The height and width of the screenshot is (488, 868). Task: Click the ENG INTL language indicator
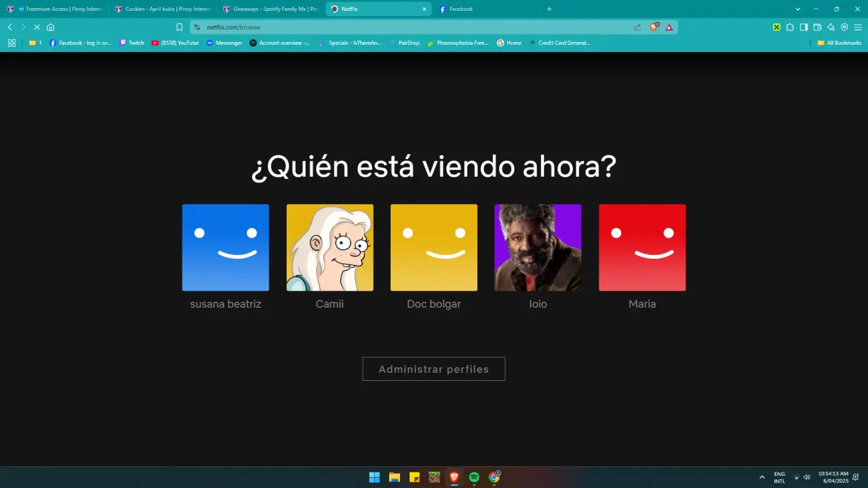[x=780, y=477]
